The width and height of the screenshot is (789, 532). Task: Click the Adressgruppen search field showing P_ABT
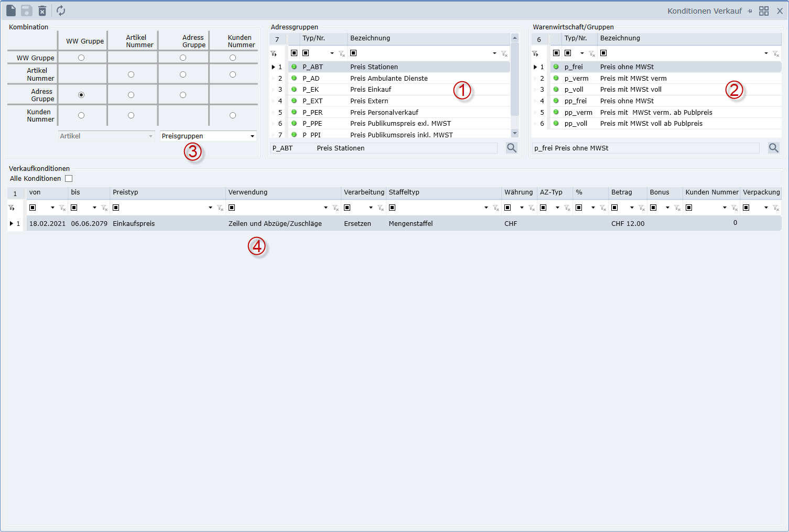tap(383, 148)
